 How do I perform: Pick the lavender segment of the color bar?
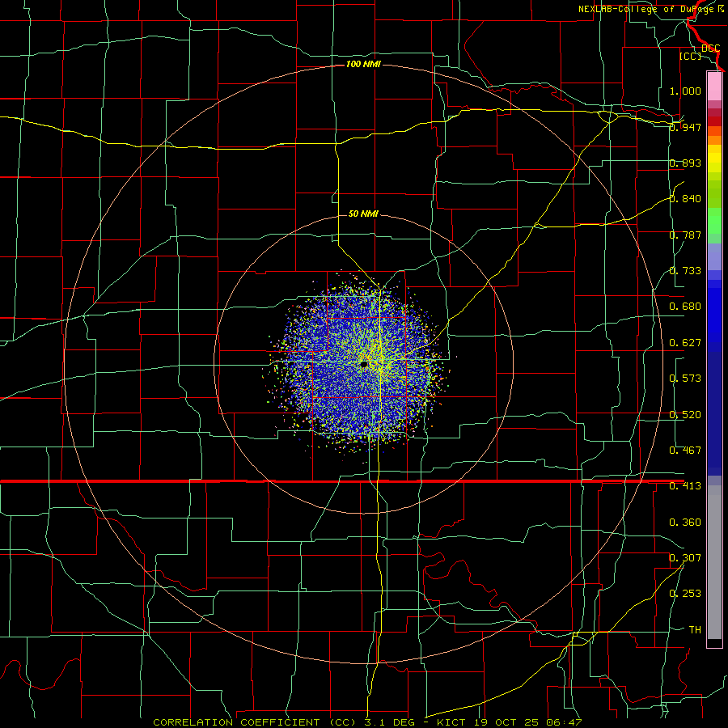(x=714, y=256)
